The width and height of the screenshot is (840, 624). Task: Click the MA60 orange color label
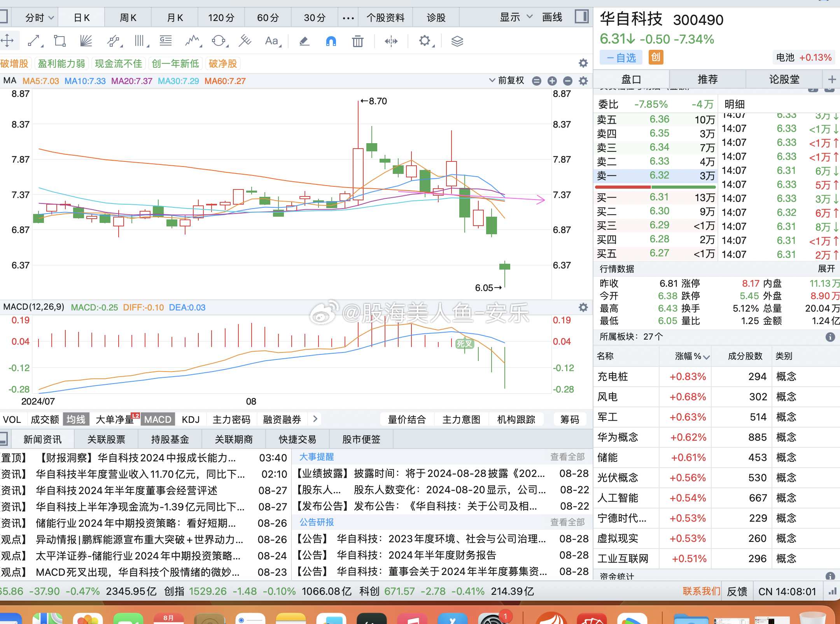(225, 81)
